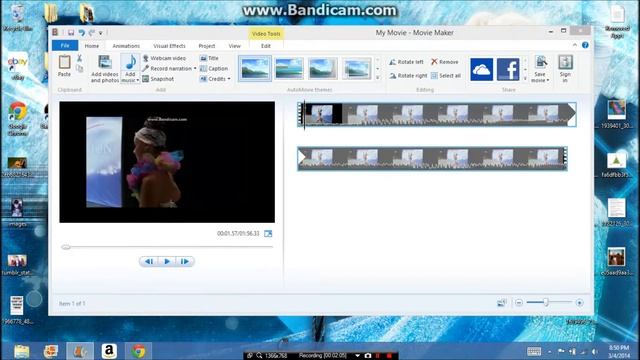Screen dimensions: 640x360
Task: Expand the Record narration dropdown arrow
Action: pyautogui.click(x=195, y=69)
